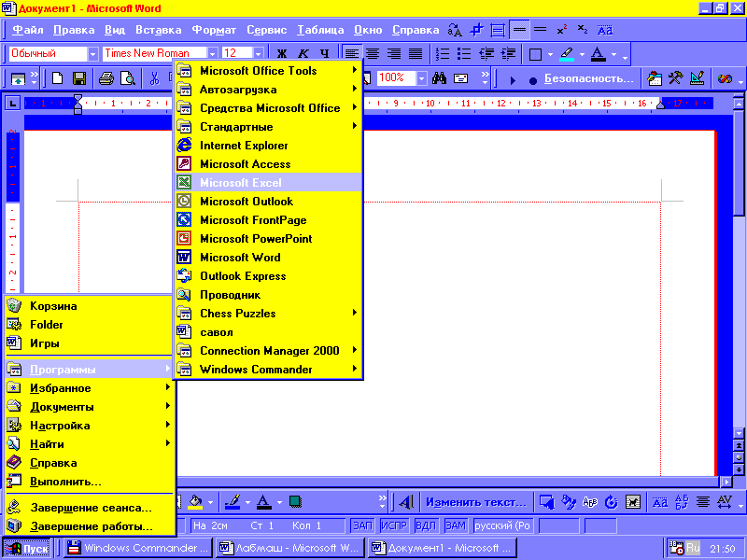Click the ruler tab selector box
Screen dimensions: 747x560
(12, 103)
